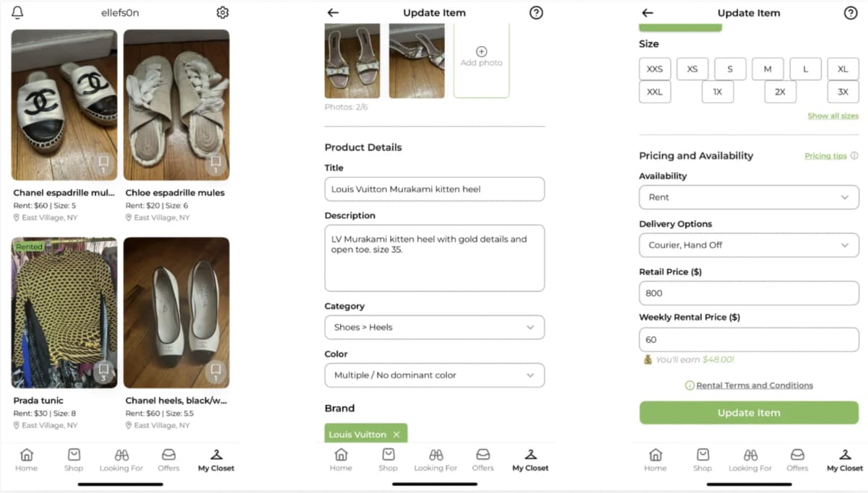
Task: Go back from the Product Details Update Item screen
Action: coord(333,12)
